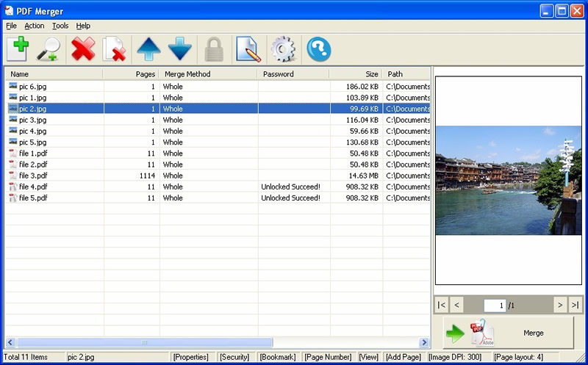Image resolution: width=588 pixels, height=365 pixels.
Task: Click the PDF icon beside file 3.pdf
Action: click(x=13, y=176)
